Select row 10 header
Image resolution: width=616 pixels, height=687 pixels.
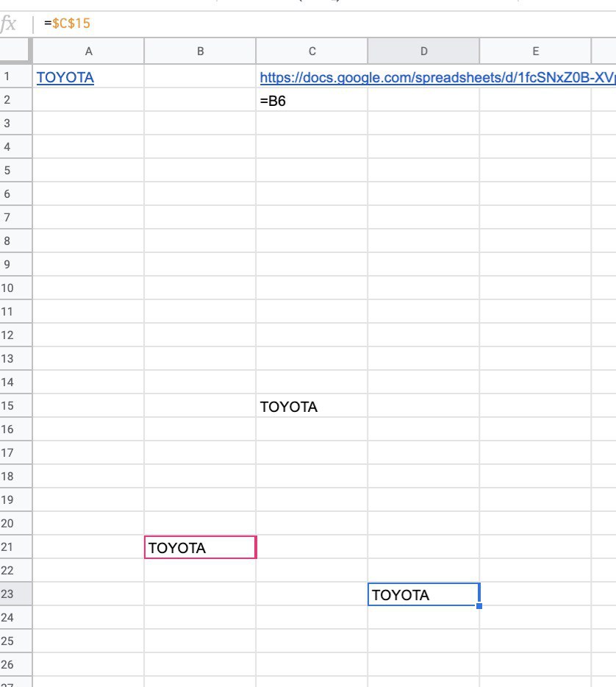(15, 288)
